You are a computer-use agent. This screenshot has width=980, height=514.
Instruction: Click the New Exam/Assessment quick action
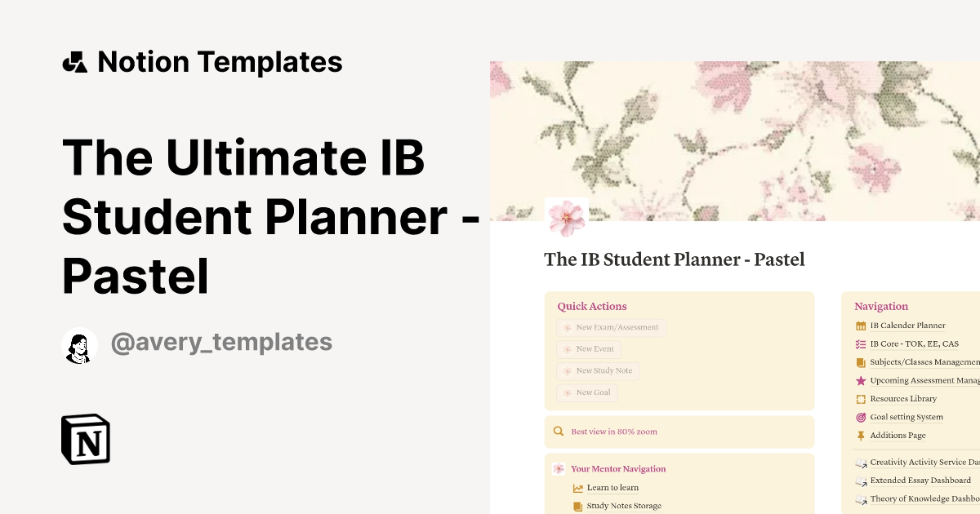pyautogui.click(x=611, y=327)
